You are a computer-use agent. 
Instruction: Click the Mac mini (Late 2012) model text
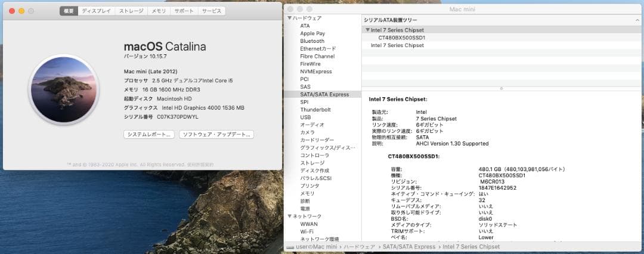[x=151, y=72]
